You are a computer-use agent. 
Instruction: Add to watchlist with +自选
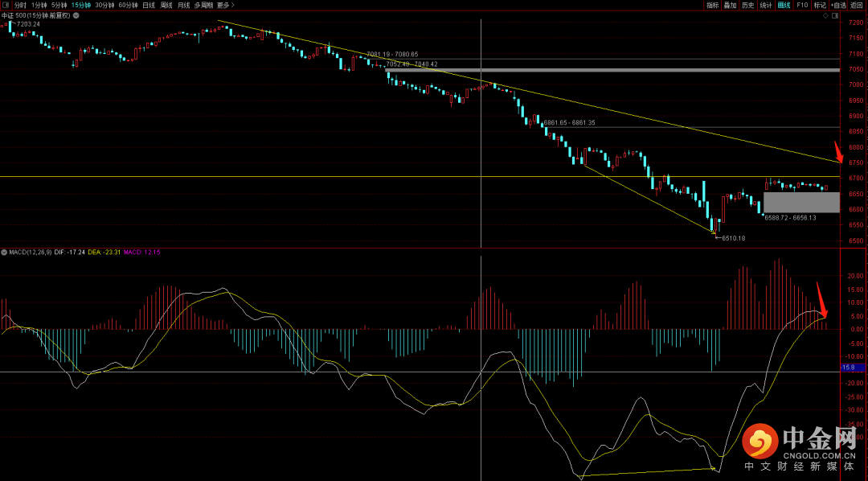(838, 5)
